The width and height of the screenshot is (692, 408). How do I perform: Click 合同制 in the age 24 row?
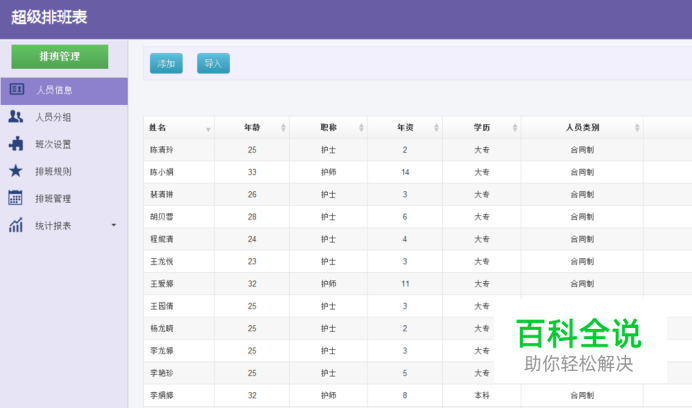(x=582, y=239)
